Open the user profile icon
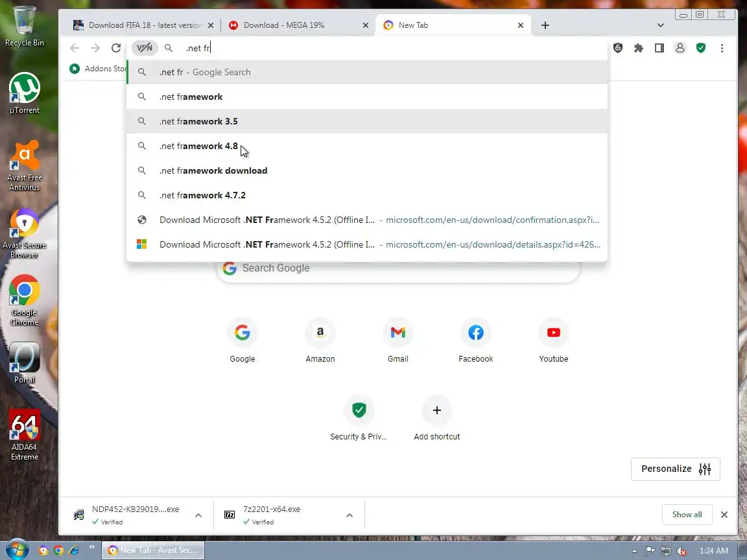Screen dimensions: 747x560 [680, 47]
